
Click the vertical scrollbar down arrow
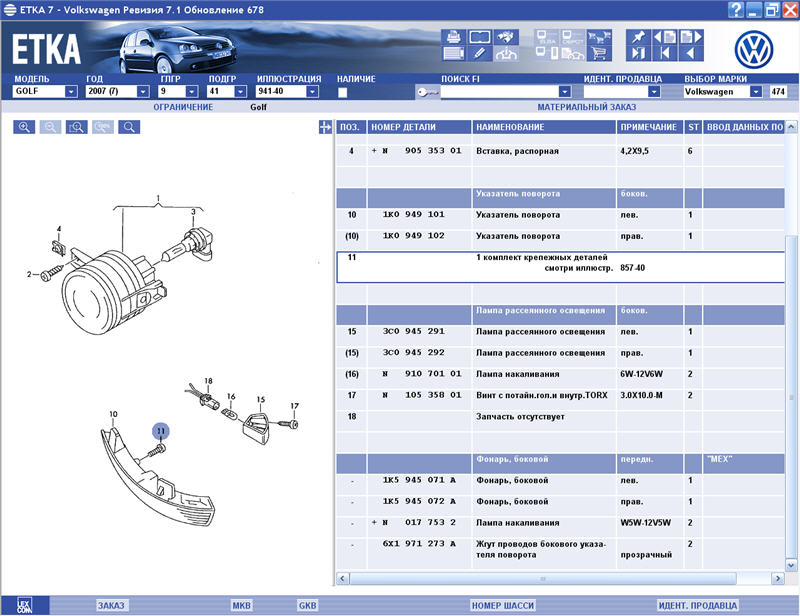[791, 565]
